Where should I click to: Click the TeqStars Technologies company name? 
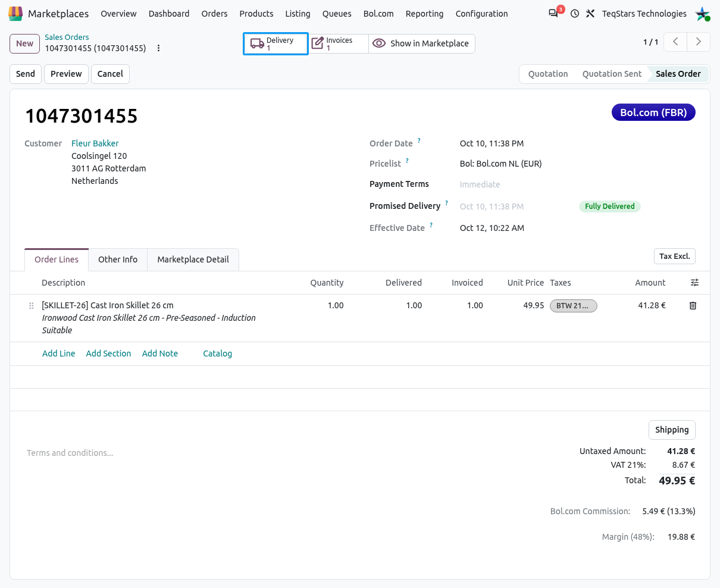pos(644,13)
